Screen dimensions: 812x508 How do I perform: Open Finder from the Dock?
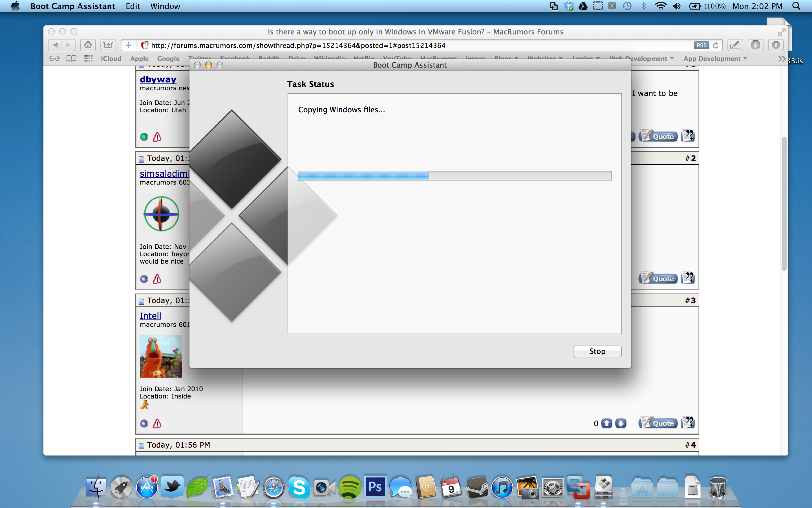pyautogui.click(x=96, y=487)
